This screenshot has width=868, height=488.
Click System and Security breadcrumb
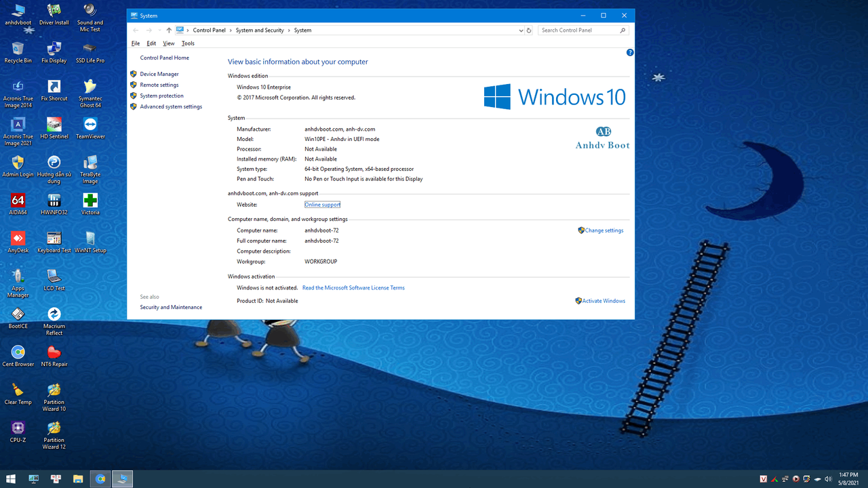click(x=260, y=30)
